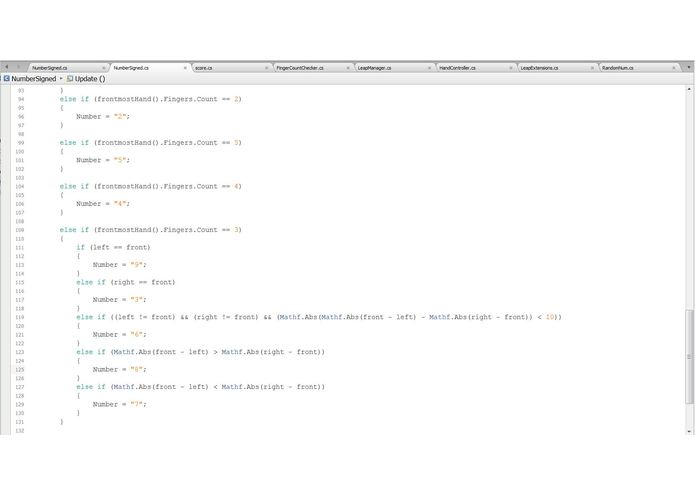This screenshot has width=695, height=494.
Task: Click the line 'if (left == front)'
Action: tap(113, 247)
